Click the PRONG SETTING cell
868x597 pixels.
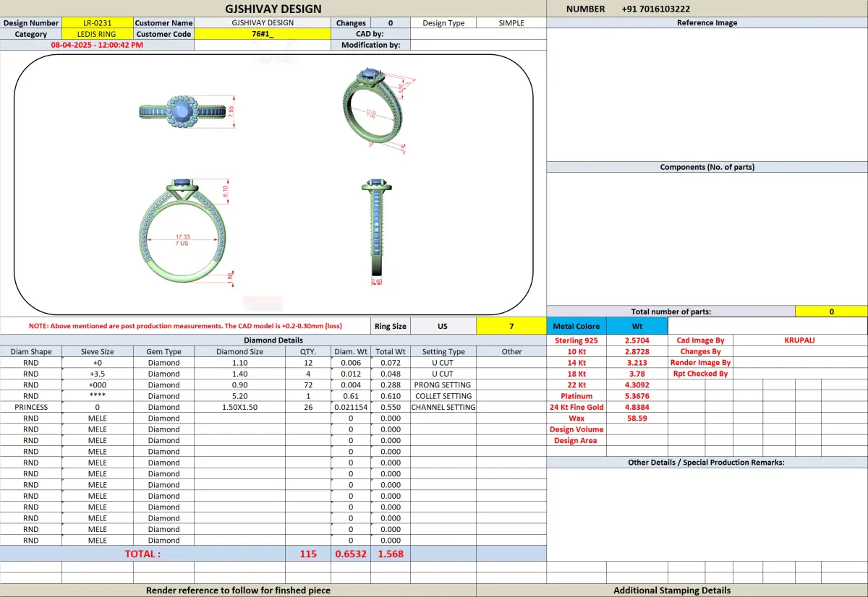coord(443,385)
